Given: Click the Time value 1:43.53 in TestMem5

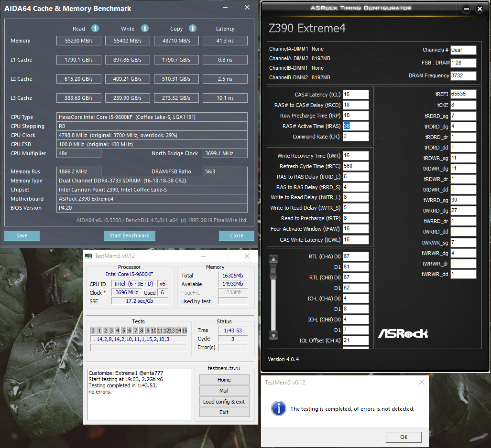Looking at the screenshot, I should pos(233,331).
